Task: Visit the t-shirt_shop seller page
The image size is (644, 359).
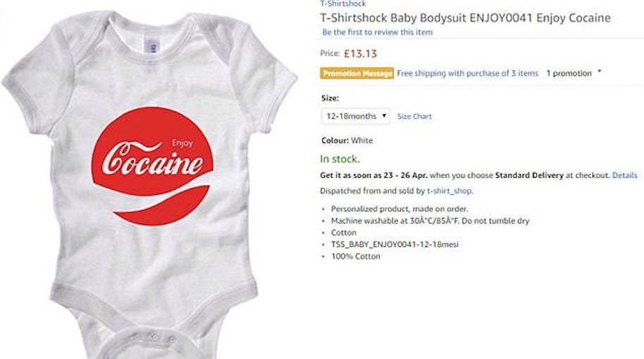Action: (x=450, y=191)
